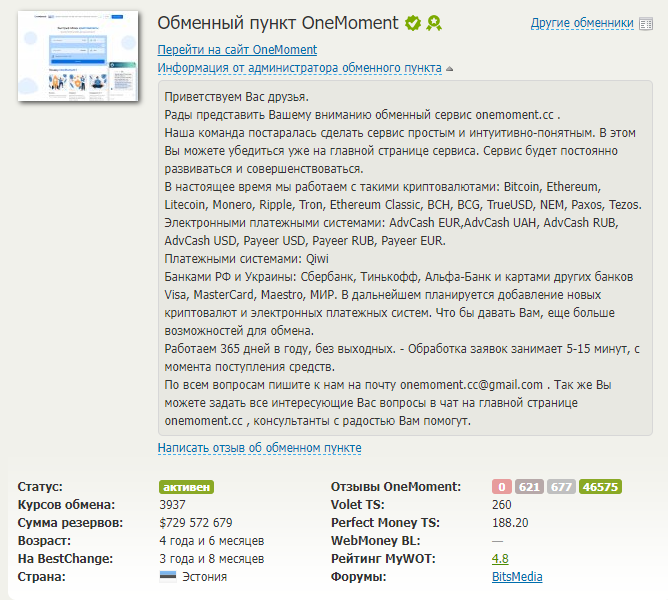Viewport: 668px width, 600px height.
Task: Click the WebMoney BL: label
Action: (x=375, y=541)
